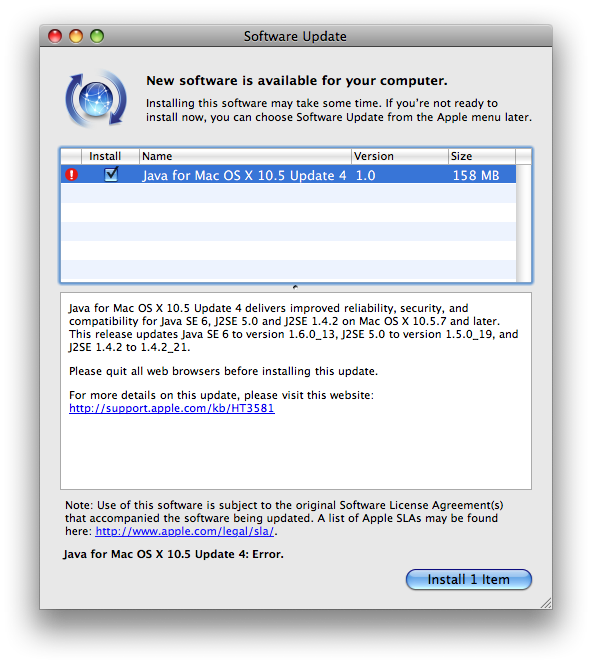Sort the list by Name column

point(245,156)
